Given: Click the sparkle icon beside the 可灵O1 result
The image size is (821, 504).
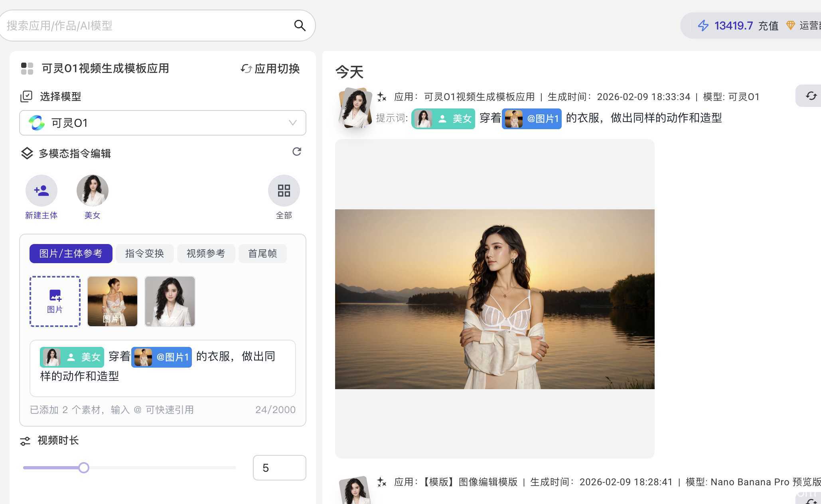Looking at the screenshot, I should pyautogui.click(x=382, y=97).
